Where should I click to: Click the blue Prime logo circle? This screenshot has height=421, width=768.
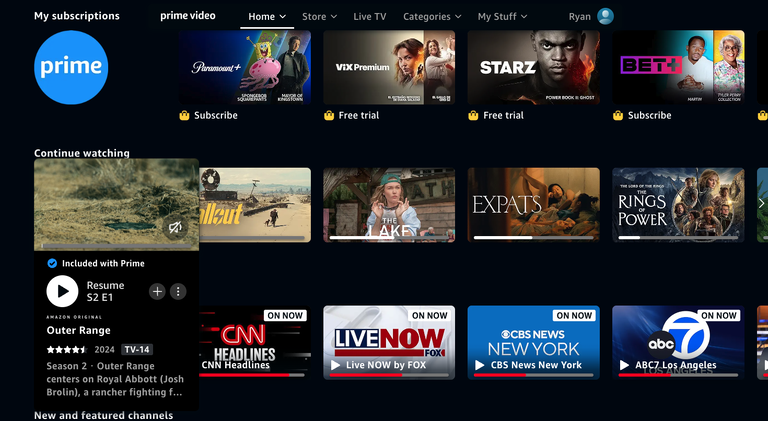(71, 67)
